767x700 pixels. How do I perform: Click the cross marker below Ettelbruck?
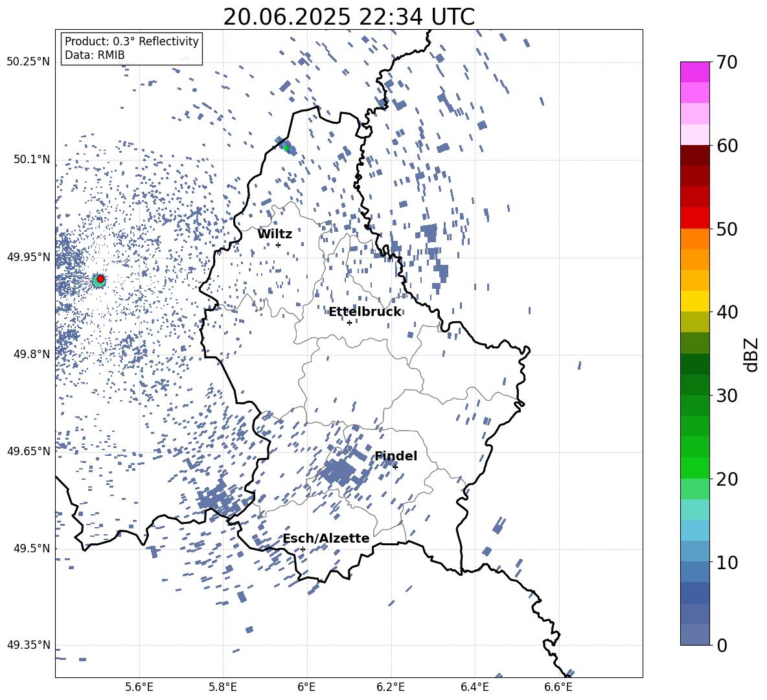(x=349, y=322)
